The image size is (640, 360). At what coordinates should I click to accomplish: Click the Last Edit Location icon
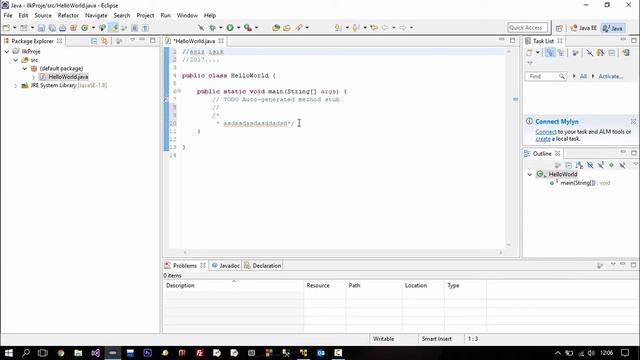374,28
